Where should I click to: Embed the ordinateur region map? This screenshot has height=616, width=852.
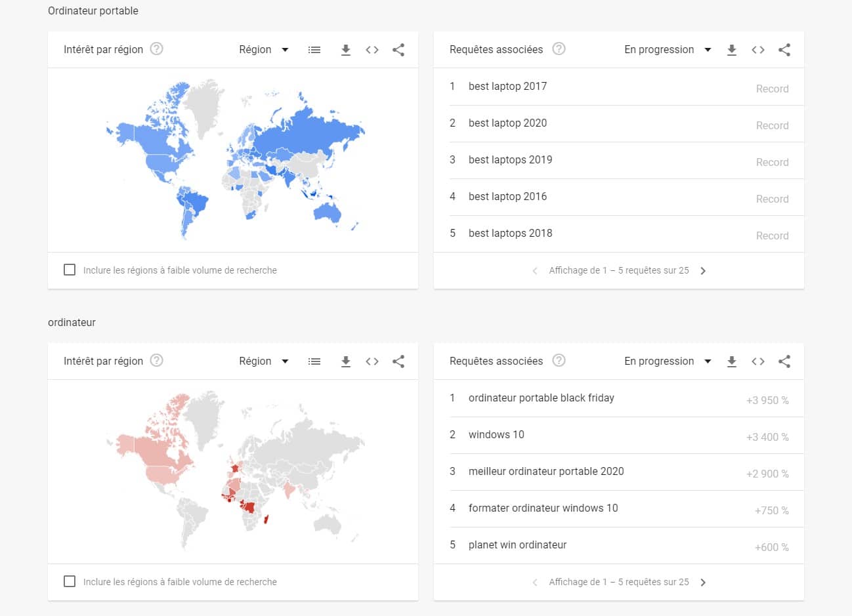tap(372, 361)
